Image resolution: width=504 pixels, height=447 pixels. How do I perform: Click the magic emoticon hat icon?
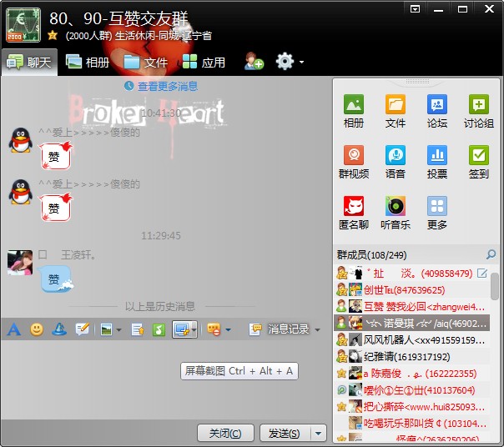(59, 329)
